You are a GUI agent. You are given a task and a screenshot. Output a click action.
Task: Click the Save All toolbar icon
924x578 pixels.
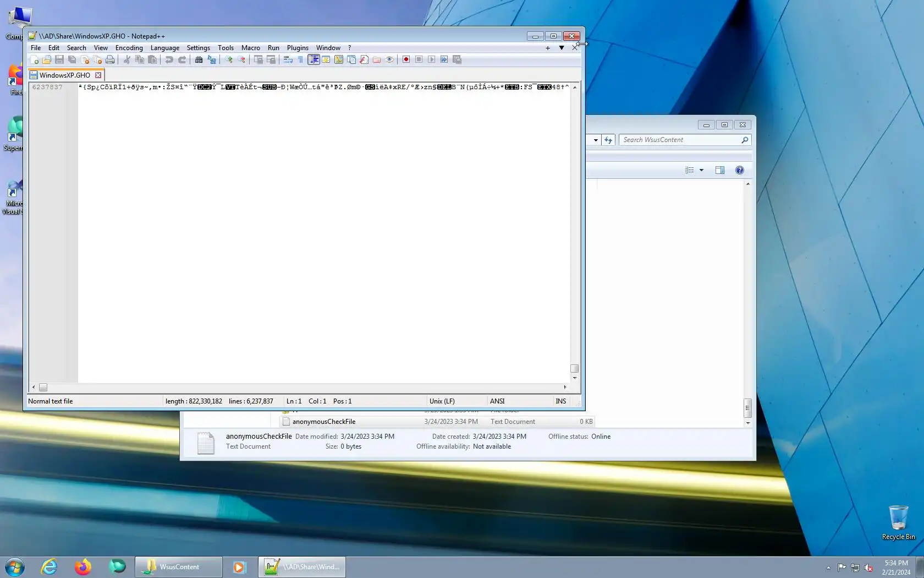(72, 59)
